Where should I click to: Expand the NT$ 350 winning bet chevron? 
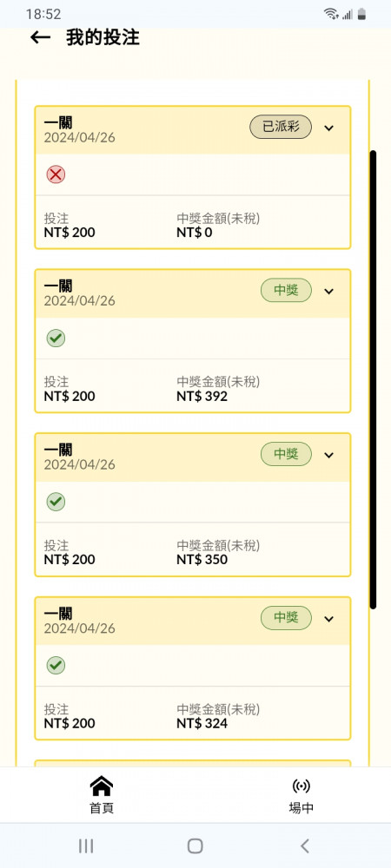click(329, 455)
